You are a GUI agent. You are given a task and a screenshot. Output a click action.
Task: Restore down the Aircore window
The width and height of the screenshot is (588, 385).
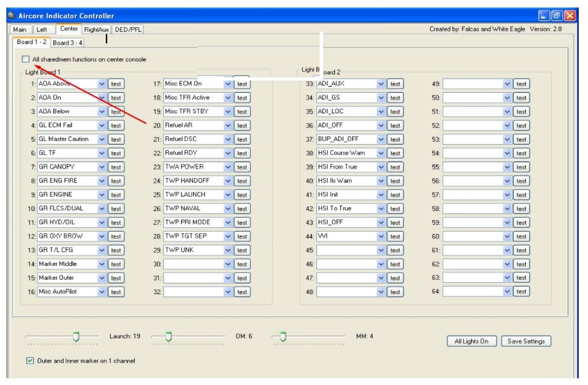tap(557, 15)
